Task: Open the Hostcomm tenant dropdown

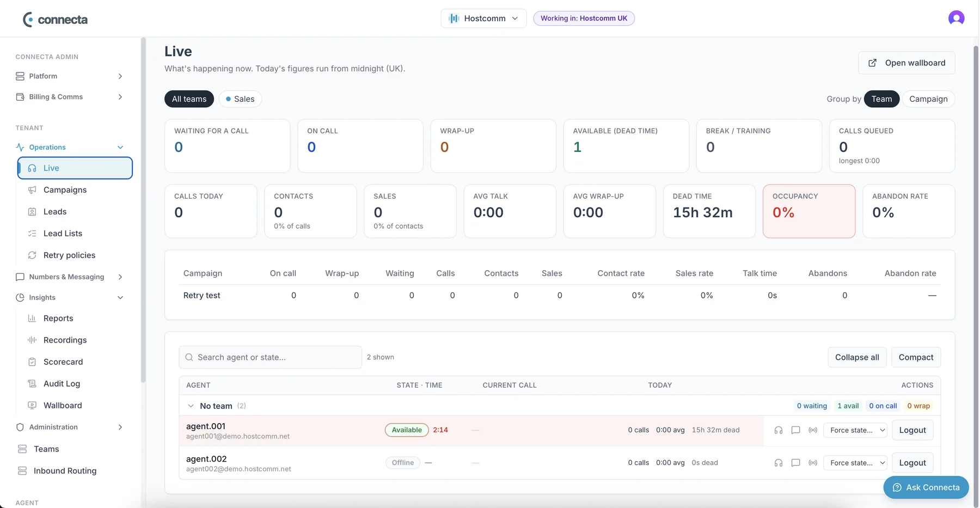Action: coord(483,19)
